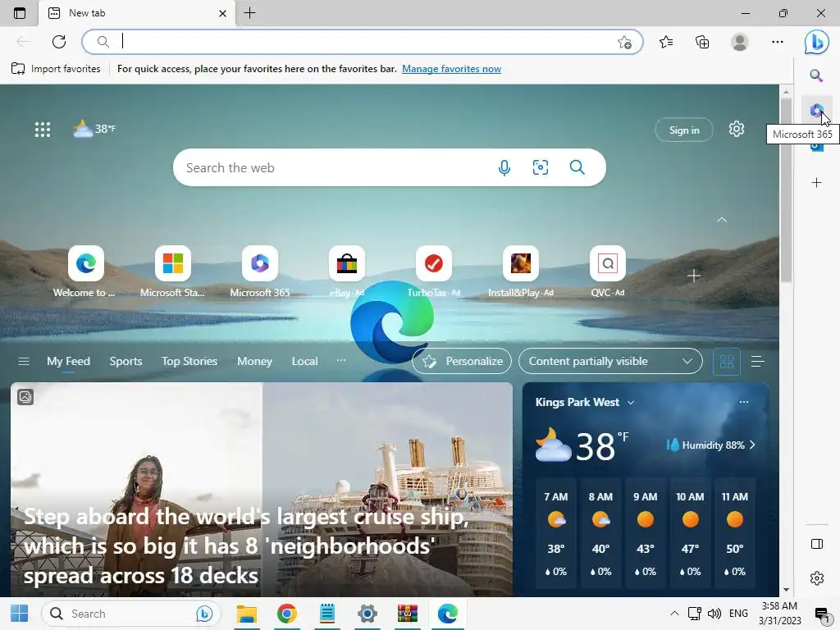Select the My Feed tab
This screenshot has width=840, height=630.
(x=68, y=362)
